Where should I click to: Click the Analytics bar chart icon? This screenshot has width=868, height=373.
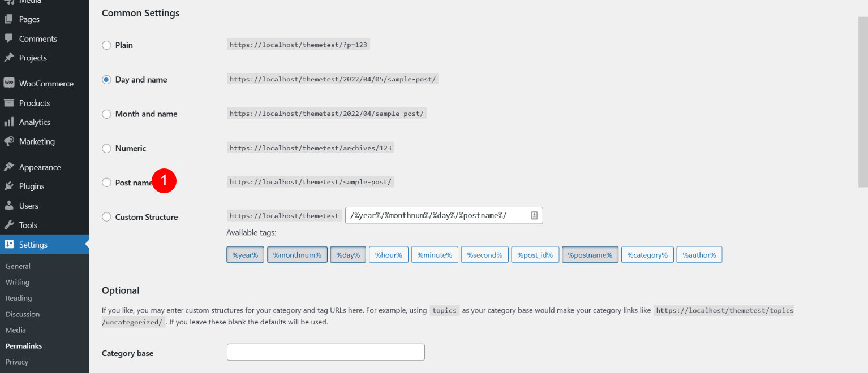pyautogui.click(x=8, y=122)
